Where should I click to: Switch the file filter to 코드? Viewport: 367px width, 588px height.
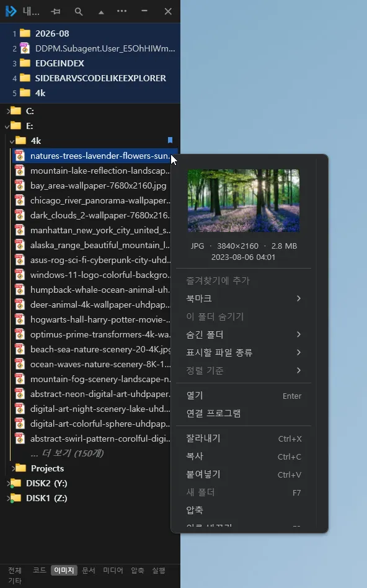pos(39,570)
